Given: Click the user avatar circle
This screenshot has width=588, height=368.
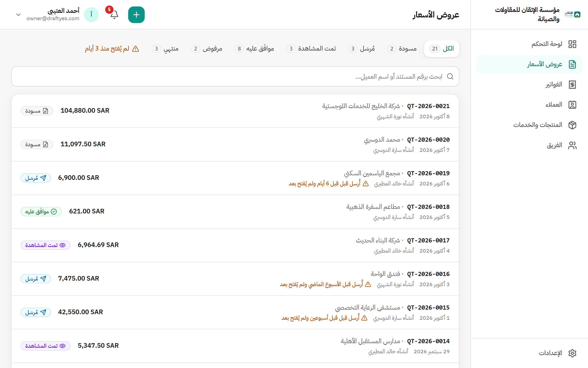Looking at the screenshot, I should pyautogui.click(x=91, y=14).
